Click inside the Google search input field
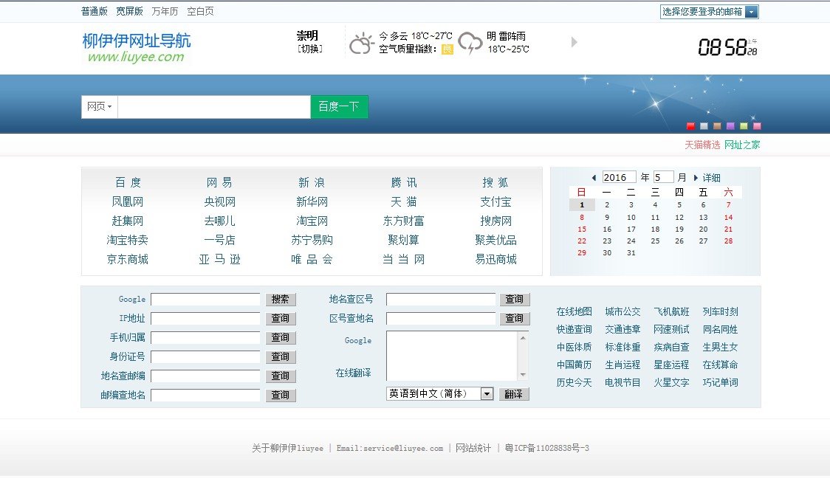830x504 pixels. pyautogui.click(x=206, y=299)
